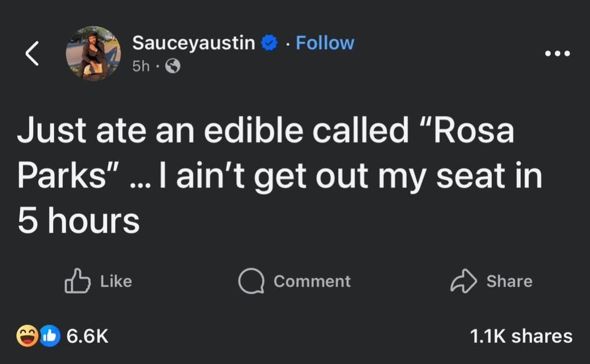Click the 5h post timestamp

point(140,67)
